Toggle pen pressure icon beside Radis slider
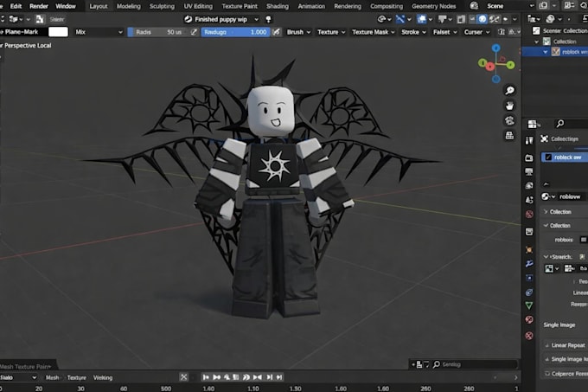This screenshot has width=588, height=392. [194, 32]
